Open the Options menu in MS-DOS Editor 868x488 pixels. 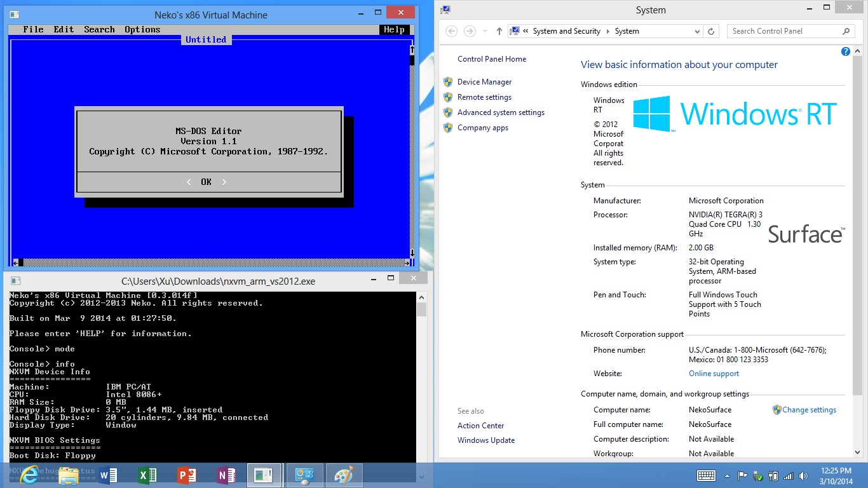point(142,29)
